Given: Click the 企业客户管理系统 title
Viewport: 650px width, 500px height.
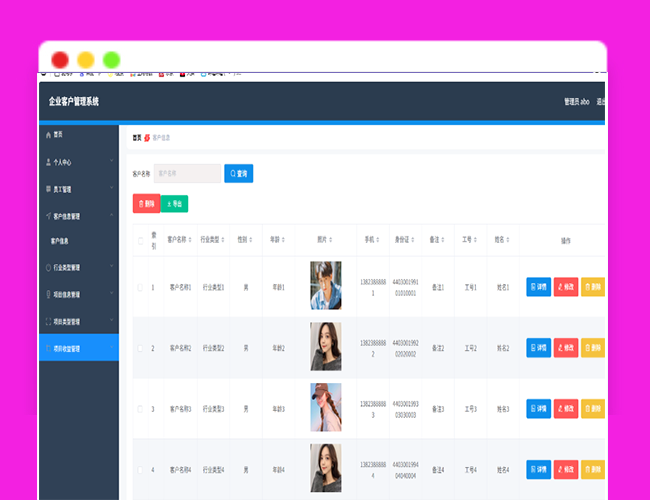Looking at the screenshot, I should [74, 102].
